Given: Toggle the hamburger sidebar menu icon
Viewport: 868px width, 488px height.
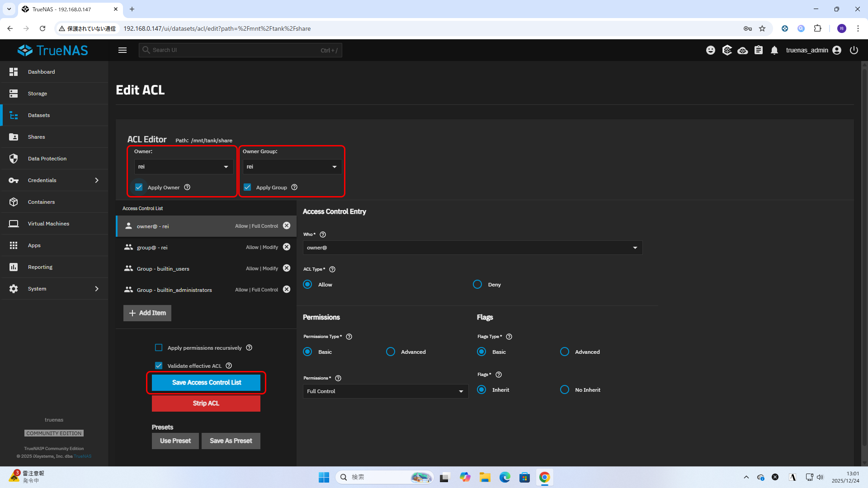Looking at the screenshot, I should [x=123, y=50].
